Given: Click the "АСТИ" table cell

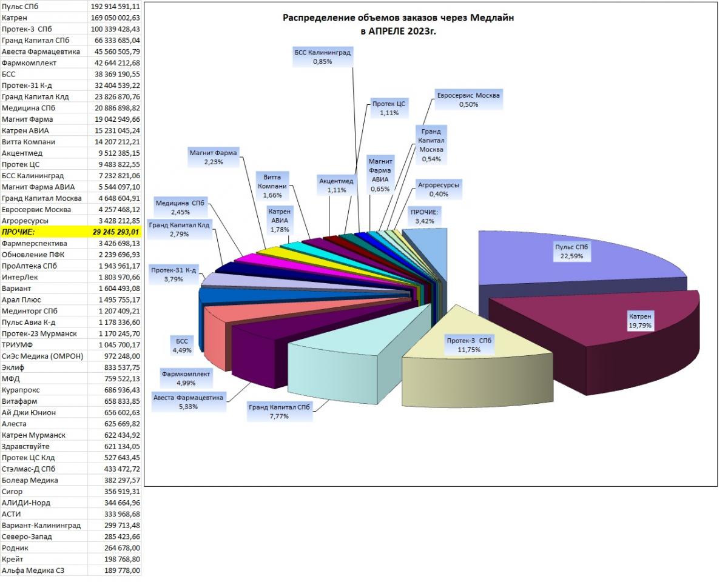Looking at the screenshot, I should point(44,514).
